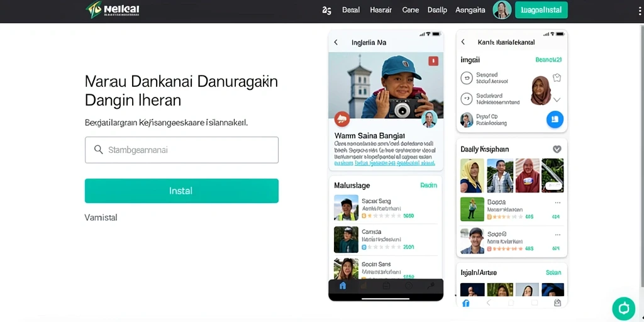Click the Wamm Saina Bangiat heading
The image size is (644, 322).
[369, 135]
